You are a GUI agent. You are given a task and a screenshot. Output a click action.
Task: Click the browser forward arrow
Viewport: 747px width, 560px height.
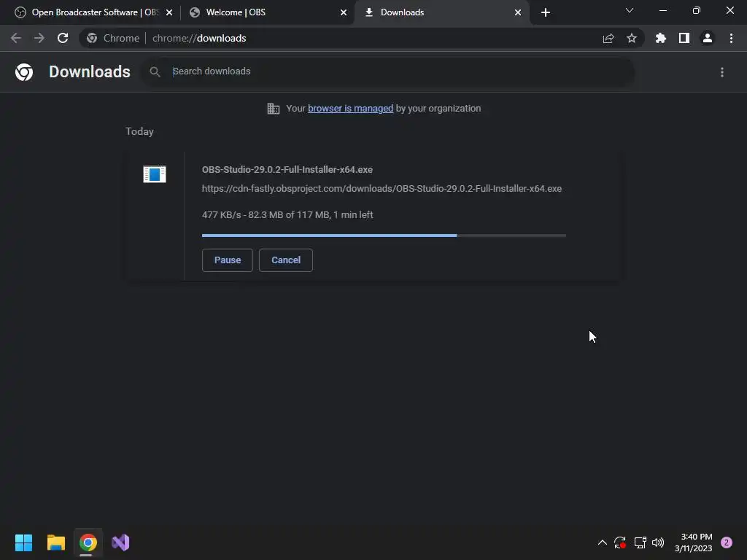tap(39, 38)
